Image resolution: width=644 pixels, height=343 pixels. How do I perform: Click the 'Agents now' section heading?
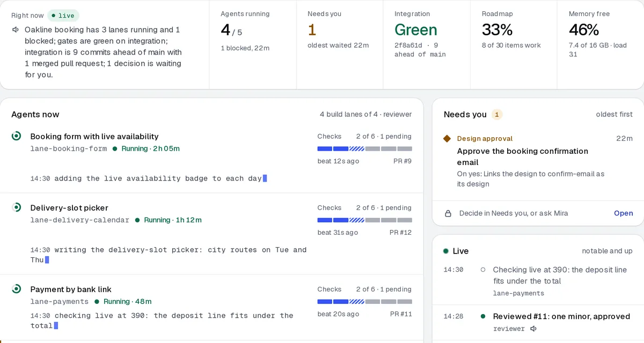[x=35, y=114]
